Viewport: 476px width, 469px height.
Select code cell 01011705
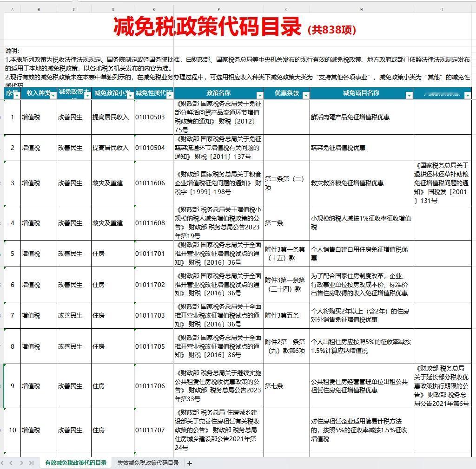(x=154, y=346)
